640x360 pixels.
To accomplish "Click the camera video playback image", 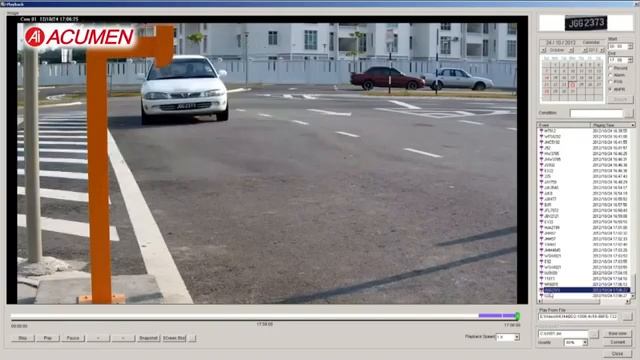I will click(267, 162).
